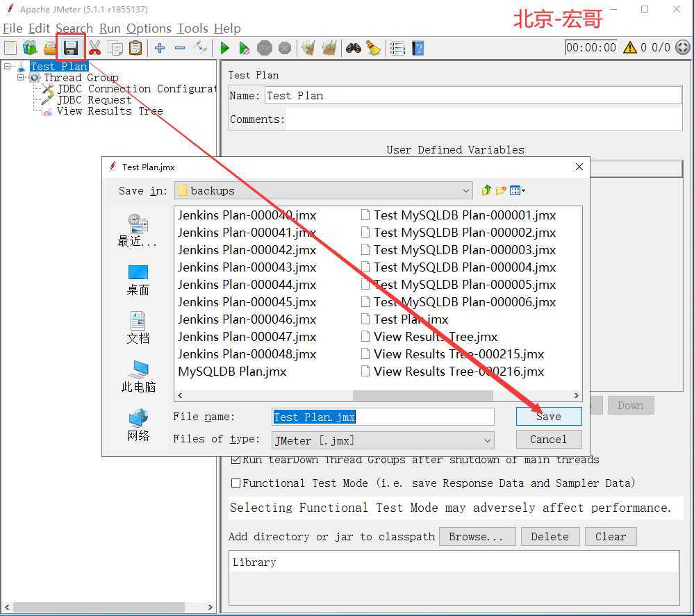Click the grey Shutdown icon
Viewport: 694px width, 616px height.
285,48
